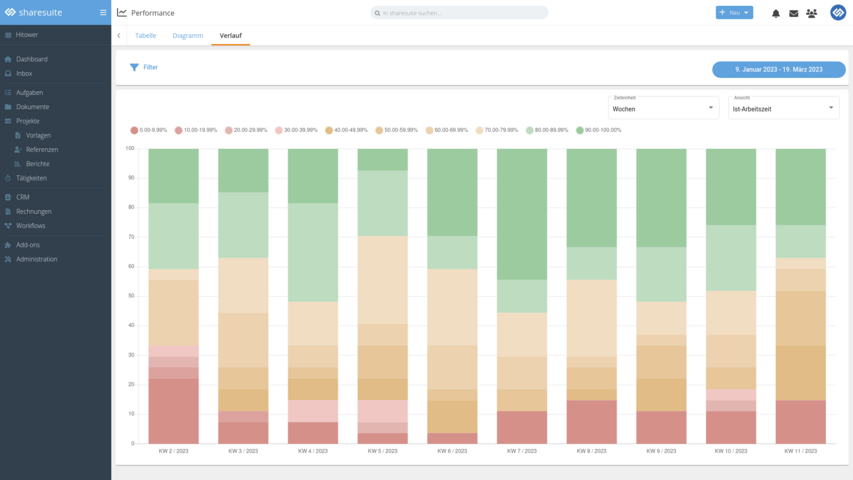
Task: Click the date range button
Action: click(776, 70)
